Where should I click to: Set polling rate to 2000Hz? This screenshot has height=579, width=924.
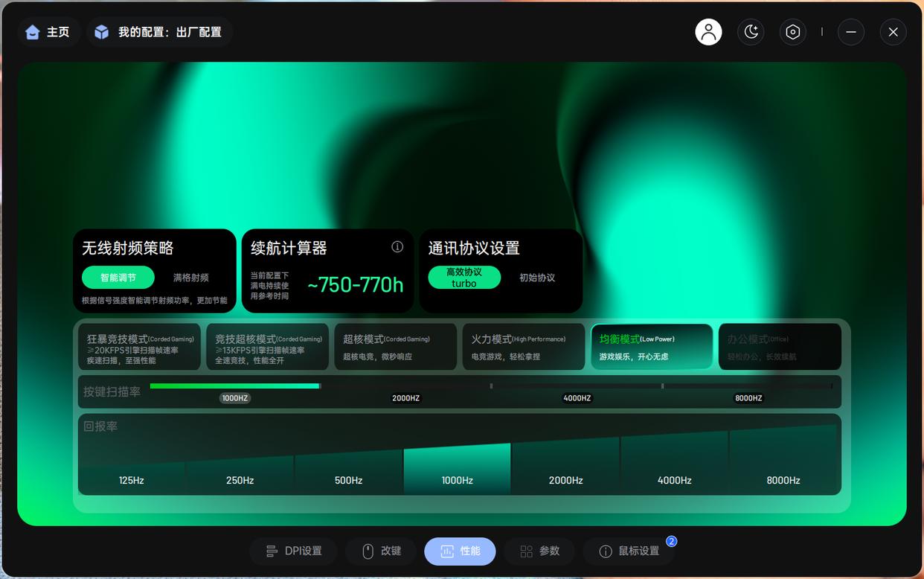pos(566,466)
